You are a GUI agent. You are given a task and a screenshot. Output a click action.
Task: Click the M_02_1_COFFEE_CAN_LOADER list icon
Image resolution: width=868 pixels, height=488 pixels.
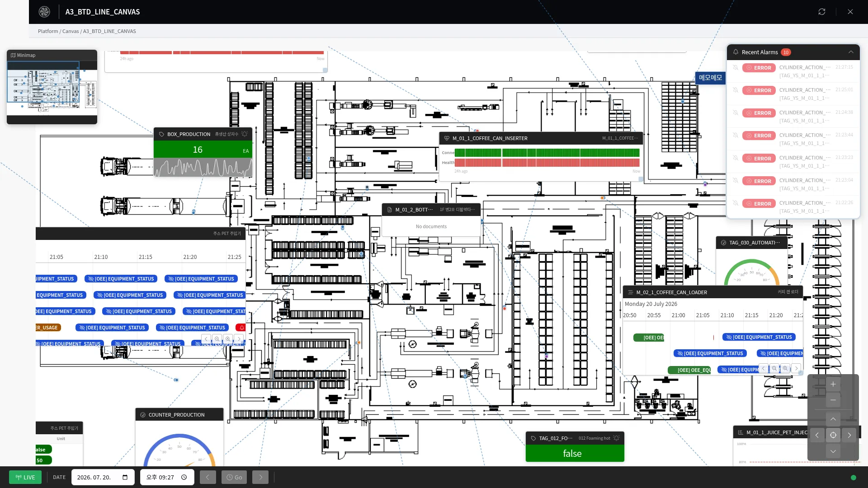pos(630,292)
